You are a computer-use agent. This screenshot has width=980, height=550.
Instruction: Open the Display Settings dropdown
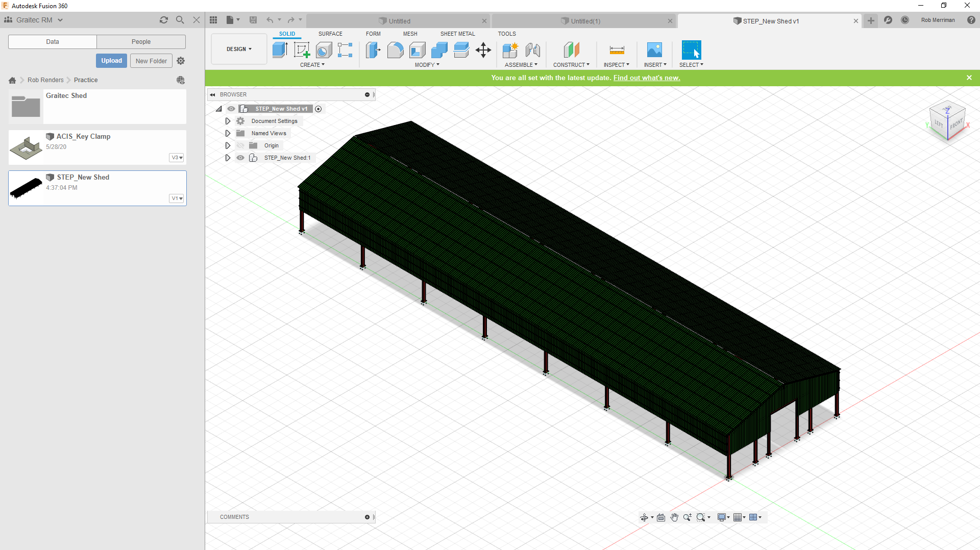pyautogui.click(x=723, y=517)
